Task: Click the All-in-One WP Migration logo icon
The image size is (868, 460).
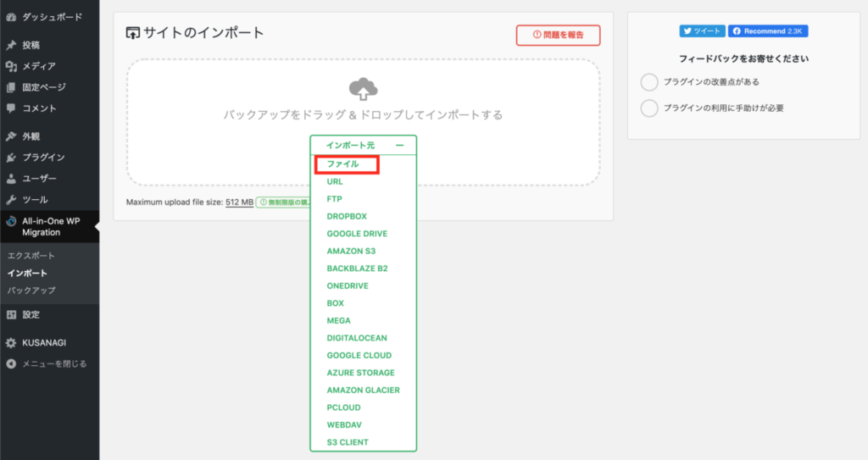Action: [x=11, y=221]
